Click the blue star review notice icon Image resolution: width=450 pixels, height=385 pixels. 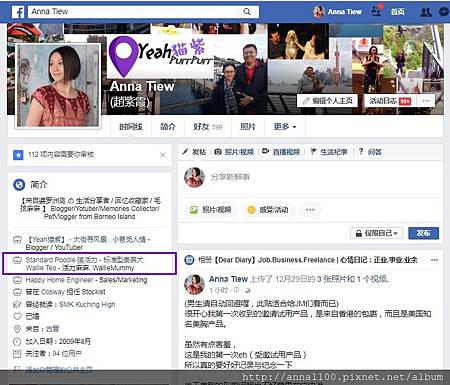coord(18,155)
